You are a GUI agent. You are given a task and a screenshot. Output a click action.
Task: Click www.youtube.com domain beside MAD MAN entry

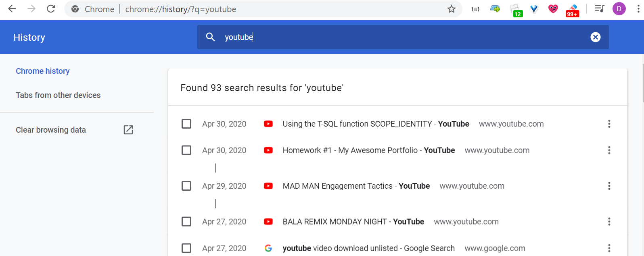click(x=472, y=186)
